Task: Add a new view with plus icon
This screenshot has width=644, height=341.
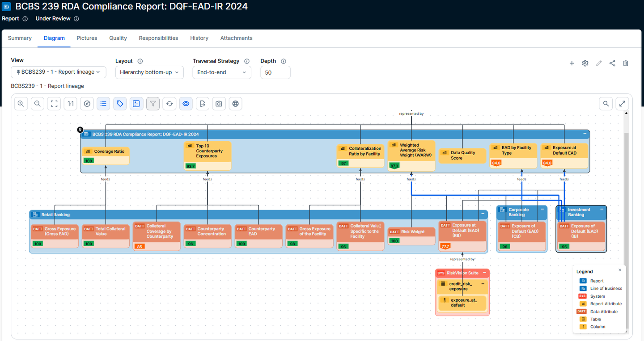Action: (572, 63)
